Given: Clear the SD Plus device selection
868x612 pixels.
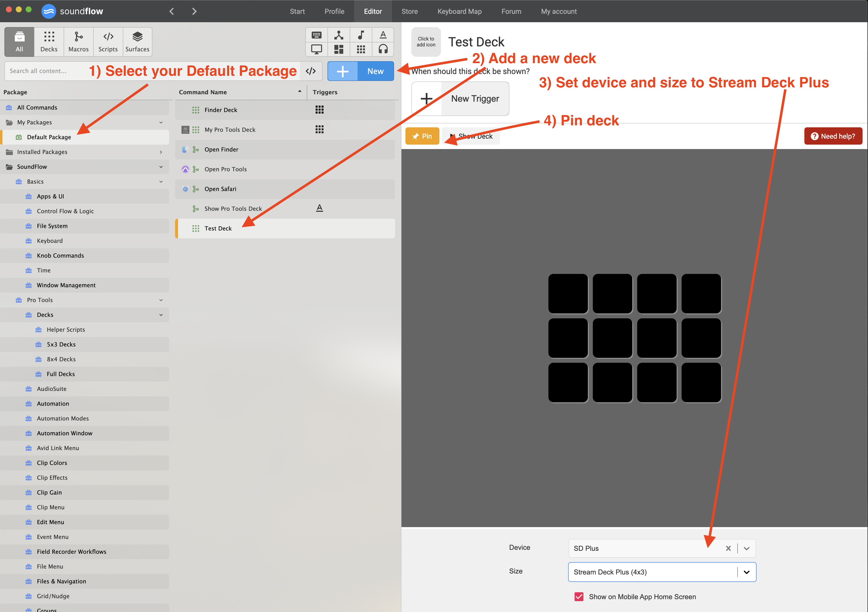Looking at the screenshot, I should [728, 548].
